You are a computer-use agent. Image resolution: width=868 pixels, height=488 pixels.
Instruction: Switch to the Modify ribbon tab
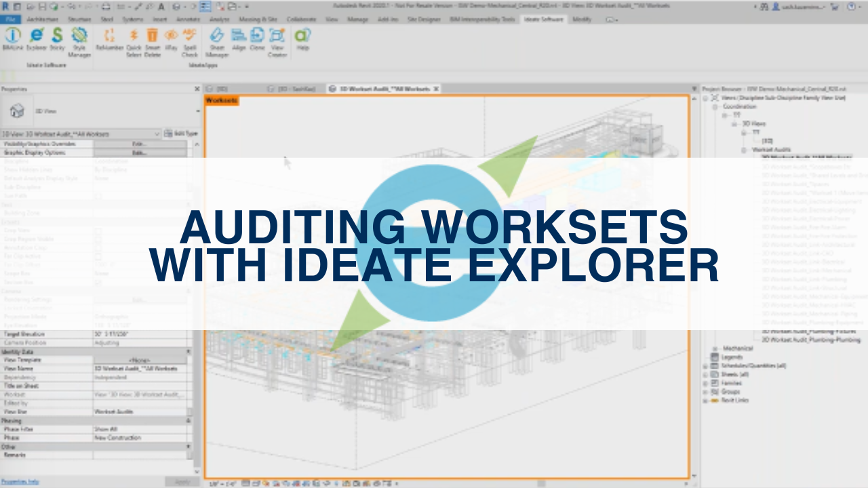point(582,19)
